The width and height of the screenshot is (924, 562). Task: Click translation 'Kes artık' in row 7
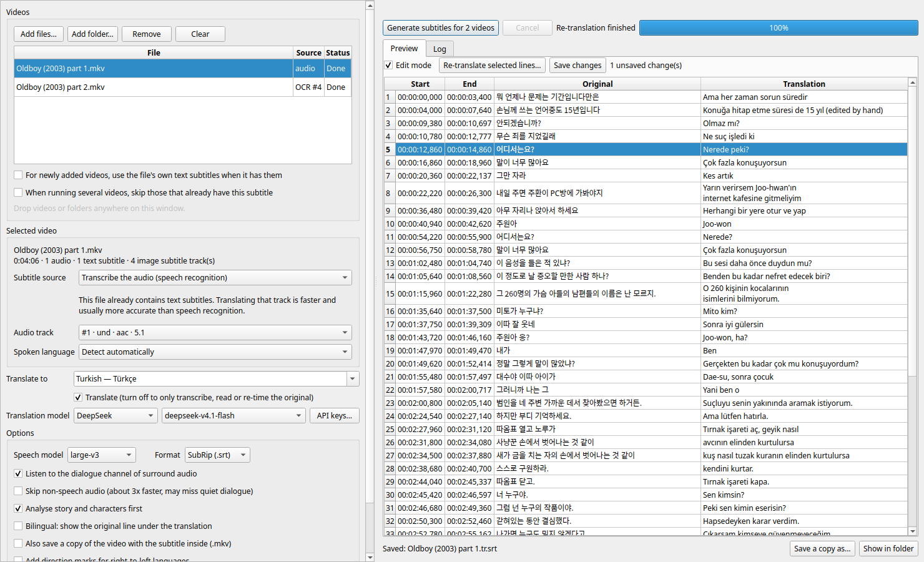pos(804,176)
